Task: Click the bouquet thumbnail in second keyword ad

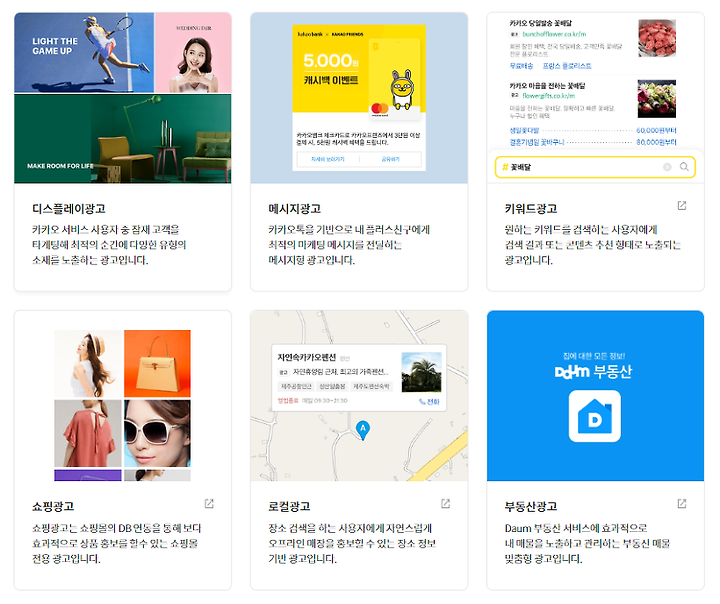Action: click(657, 99)
